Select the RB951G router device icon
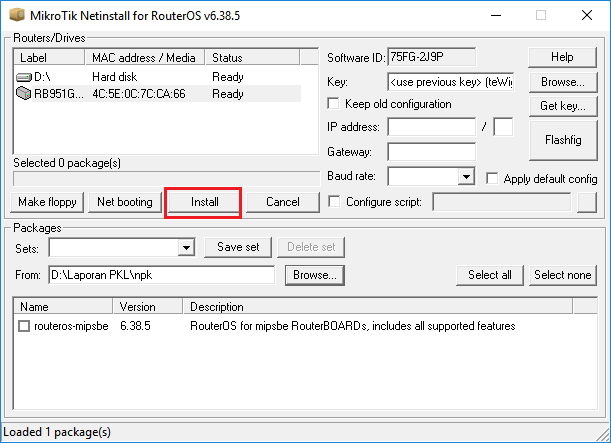 pos(23,94)
